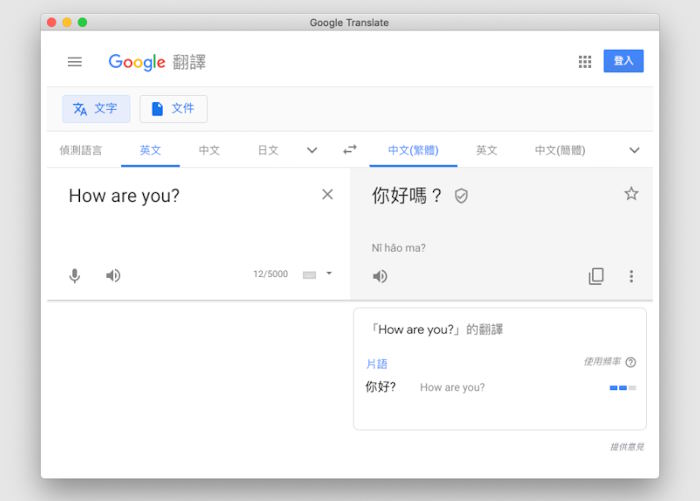Clear the source text with X
700x501 pixels.
coord(327,194)
